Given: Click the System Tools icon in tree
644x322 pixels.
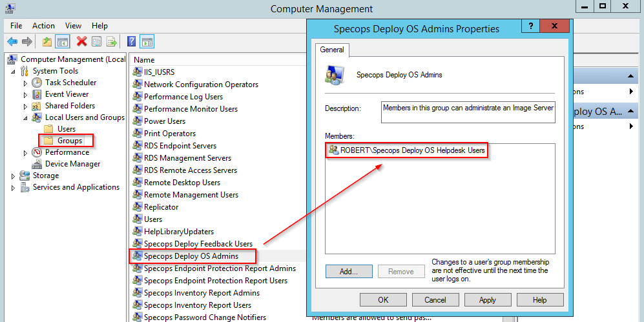Looking at the screenshot, I should click(x=25, y=71).
